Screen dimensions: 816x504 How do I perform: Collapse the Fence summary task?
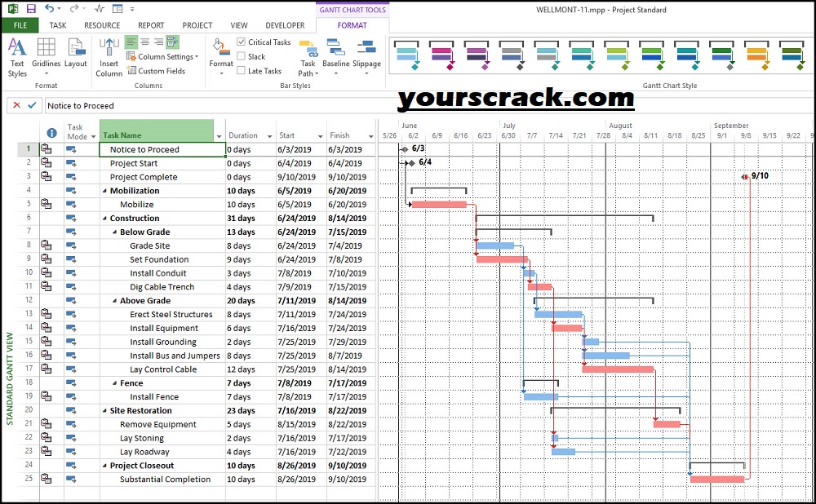pyautogui.click(x=114, y=383)
